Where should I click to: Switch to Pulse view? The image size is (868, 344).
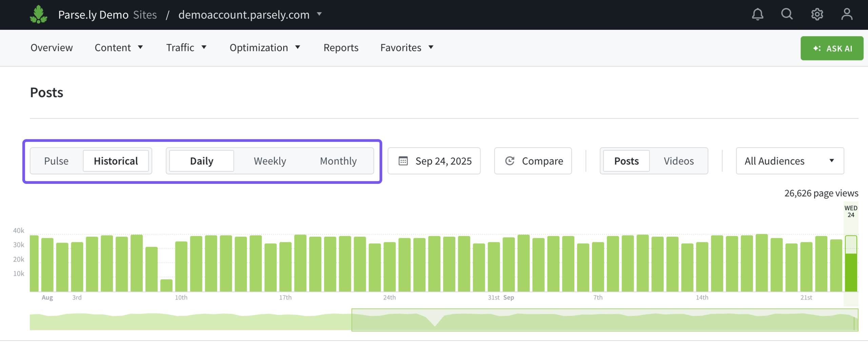(x=56, y=161)
